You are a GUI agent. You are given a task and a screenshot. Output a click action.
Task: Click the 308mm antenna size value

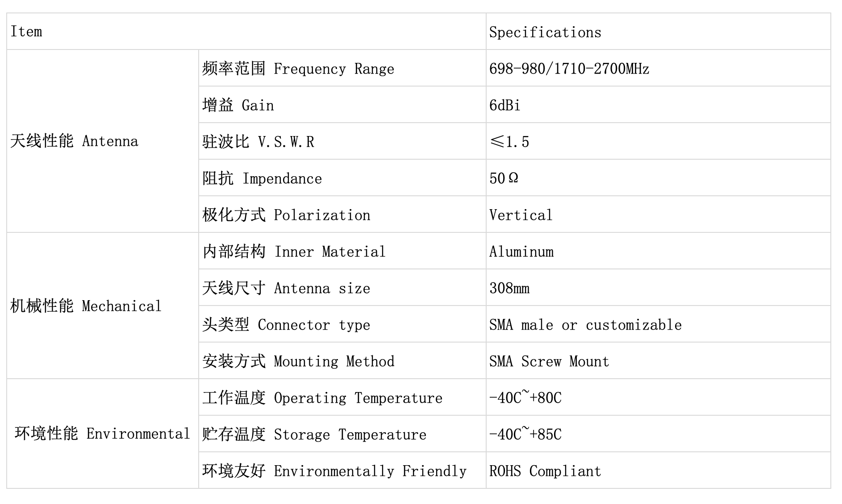tap(509, 288)
